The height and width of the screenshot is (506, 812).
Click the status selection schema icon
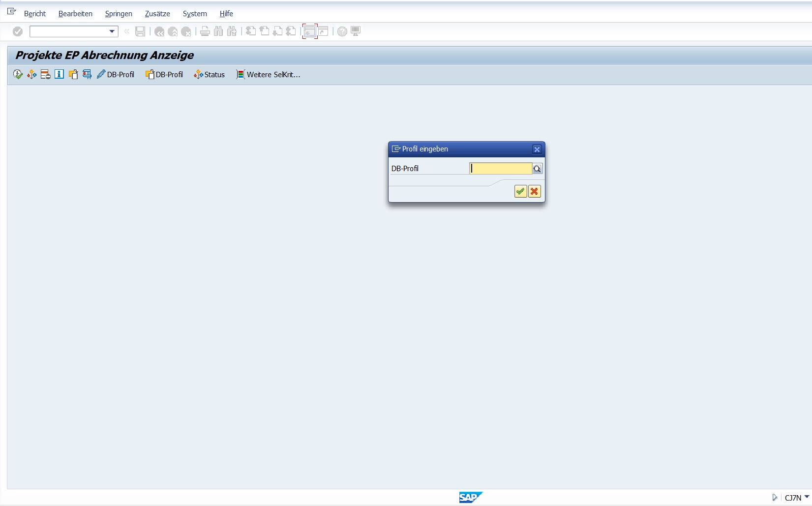click(x=32, y=74)
